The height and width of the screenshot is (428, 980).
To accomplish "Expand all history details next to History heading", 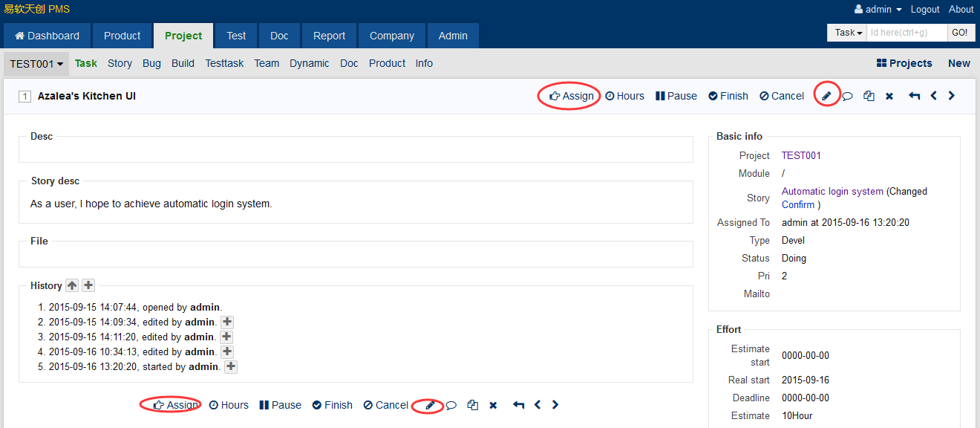I will tap(88, 285).
